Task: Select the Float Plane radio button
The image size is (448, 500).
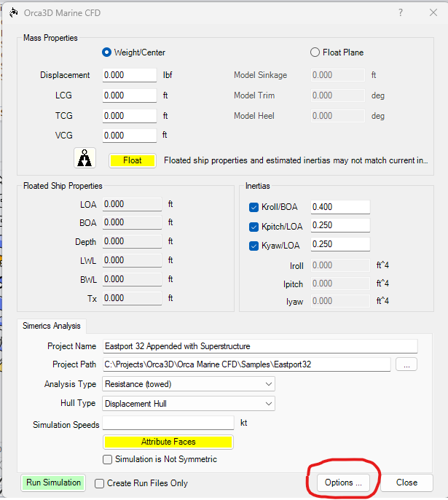Action: tap(315, 52)
